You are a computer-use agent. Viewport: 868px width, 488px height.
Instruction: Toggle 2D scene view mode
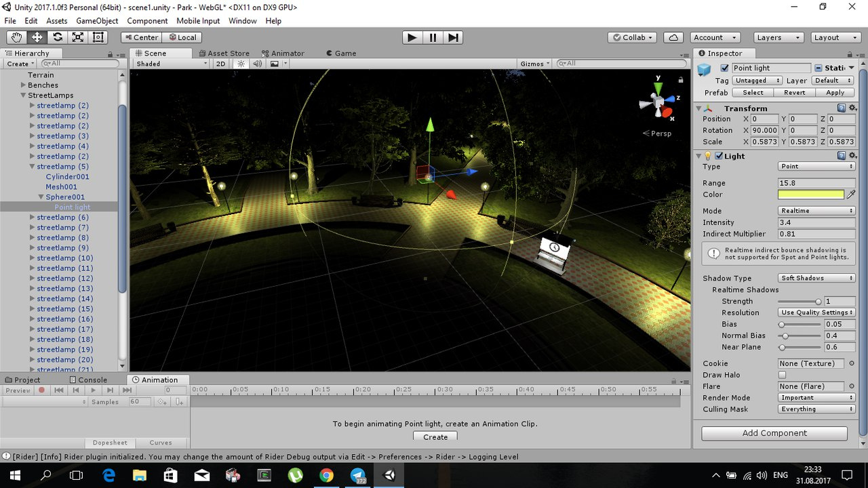[x=220, y=64]
